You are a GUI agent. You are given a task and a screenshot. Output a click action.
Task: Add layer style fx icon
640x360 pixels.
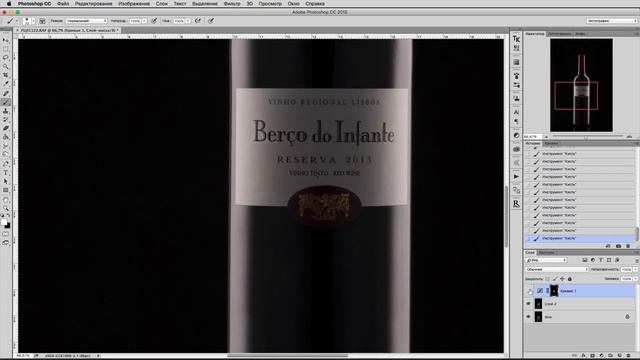[583, 356]
